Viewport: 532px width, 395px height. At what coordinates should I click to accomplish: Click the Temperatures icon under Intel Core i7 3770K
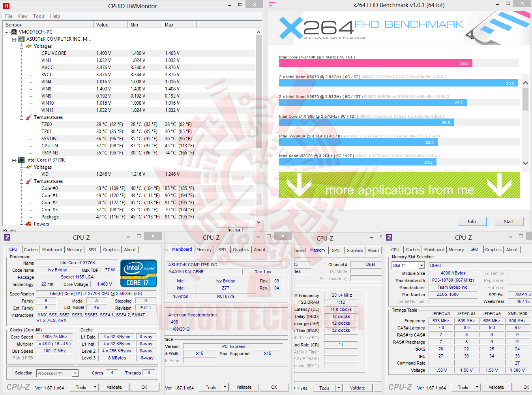click(29, 181)
